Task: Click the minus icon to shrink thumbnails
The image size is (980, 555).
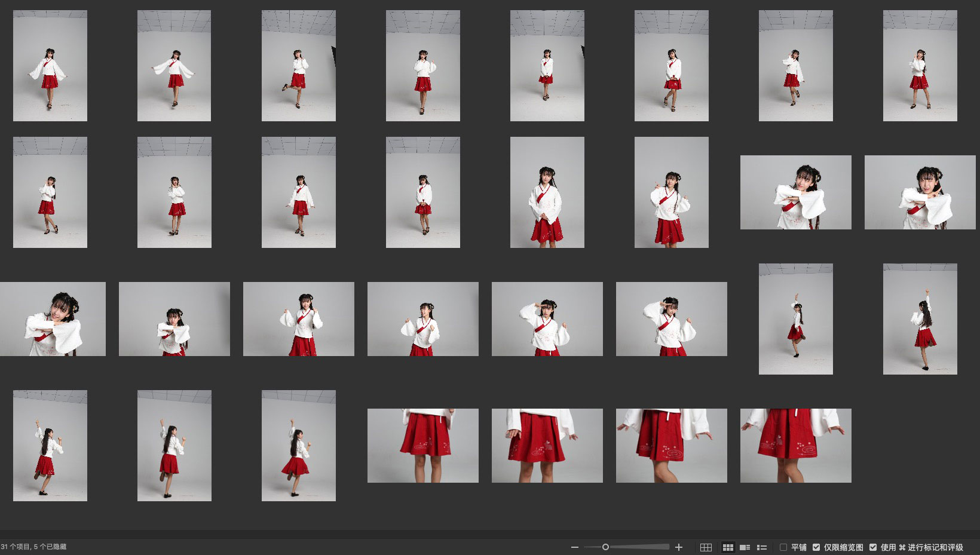Action: pos(575,547)
